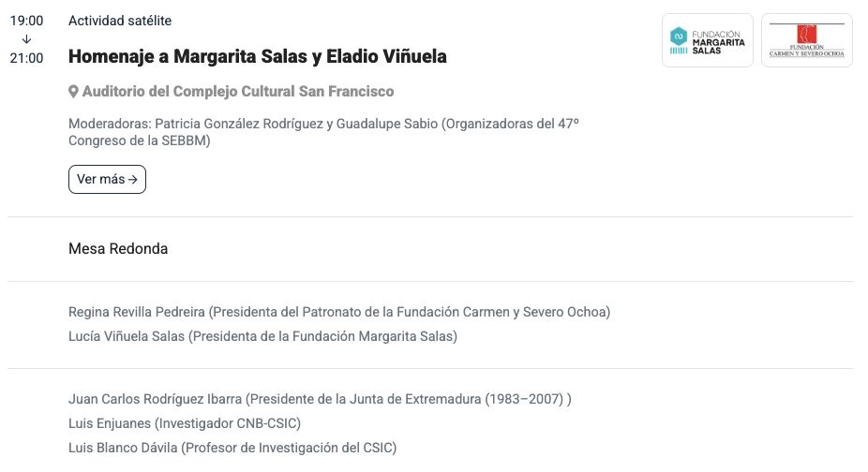Click the Actividad satélite label

(120, 21)
